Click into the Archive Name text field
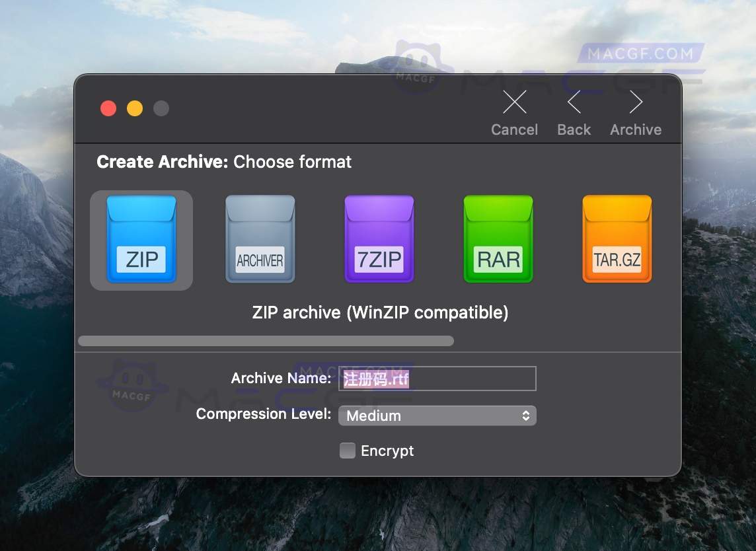The width and height of the screenshot is (756, 551). [463, 379]
